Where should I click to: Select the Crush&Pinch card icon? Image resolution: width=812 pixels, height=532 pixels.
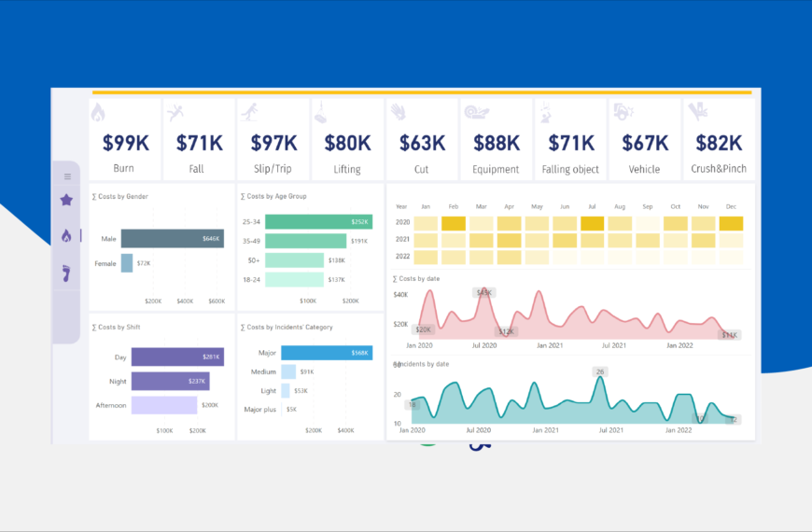(696, 113)
